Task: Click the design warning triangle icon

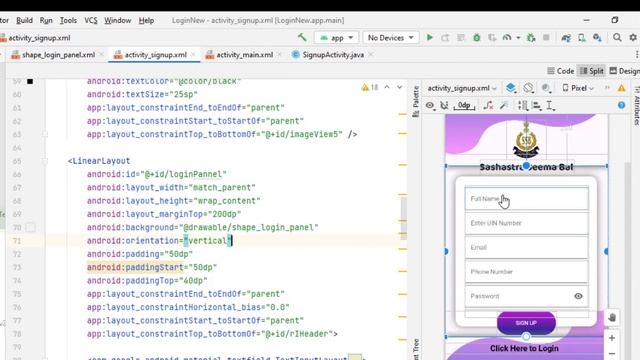Action: pos(621,88)
